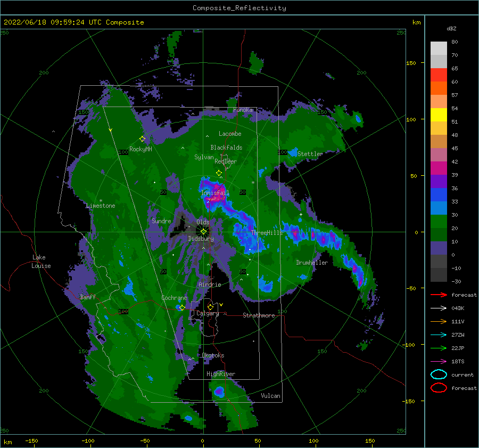The image size is (479, 448).
Task: Select the magenta 42 dBZ color swatch
Action: coord(439,168)
